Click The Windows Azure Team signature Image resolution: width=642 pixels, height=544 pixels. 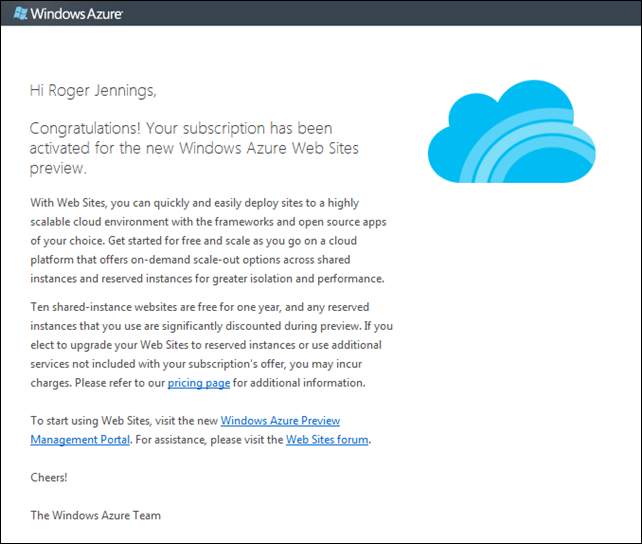point(95,515)
